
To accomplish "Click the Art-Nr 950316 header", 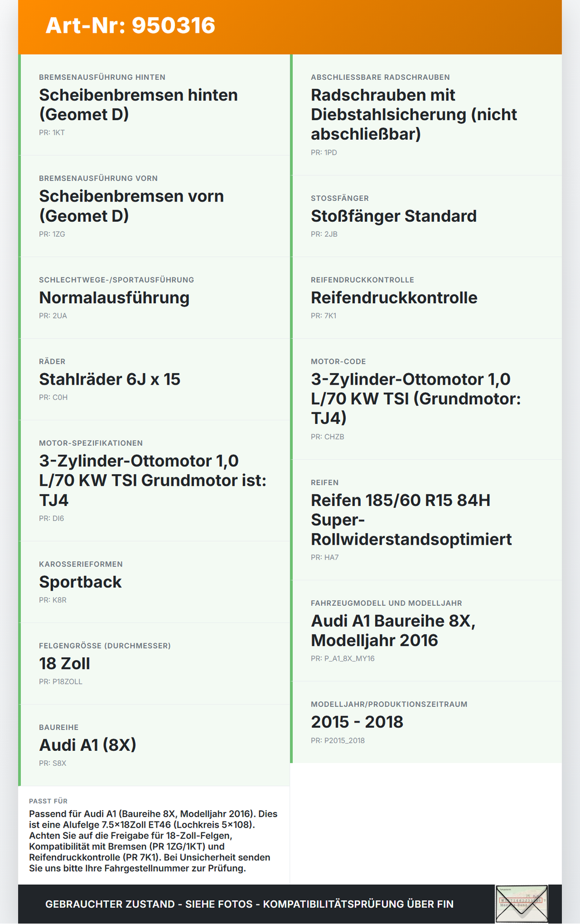I will pyautogui.click(x=130, y=25).
